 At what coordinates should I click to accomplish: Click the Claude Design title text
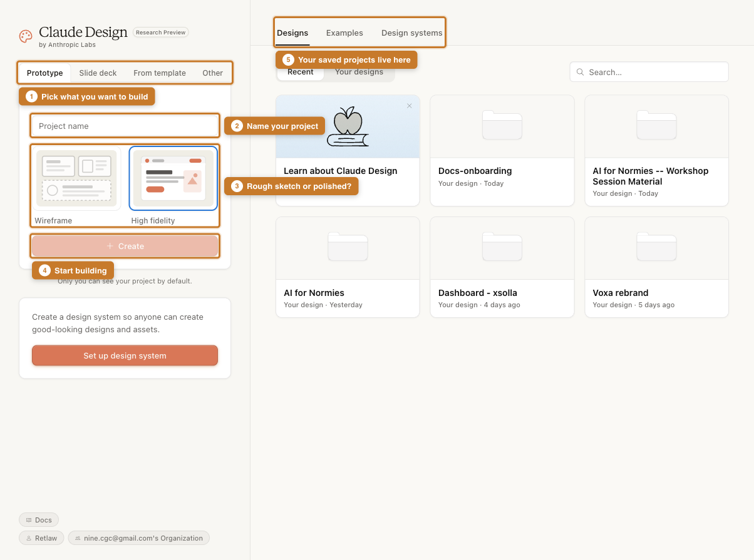(83, 32)
